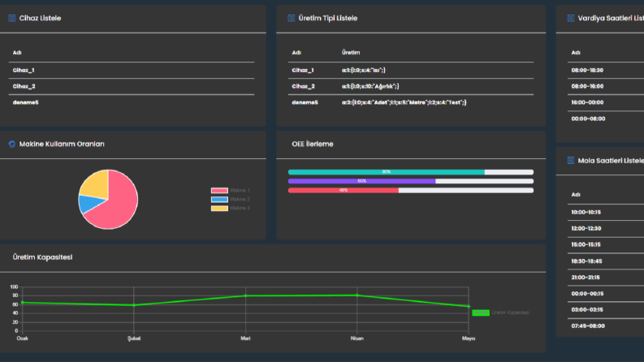Click the Mayıs data point on line chart
644x362 pixels.
[x=469, y=307]
